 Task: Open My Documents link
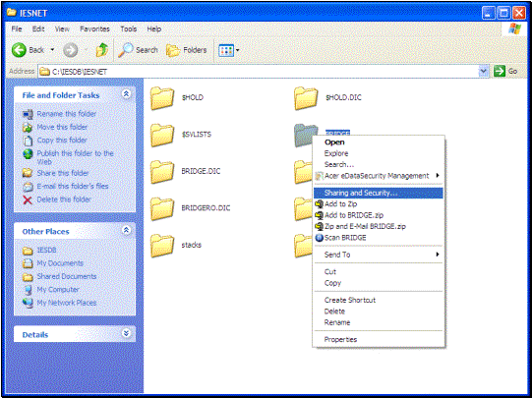click(x=60, y=263)
